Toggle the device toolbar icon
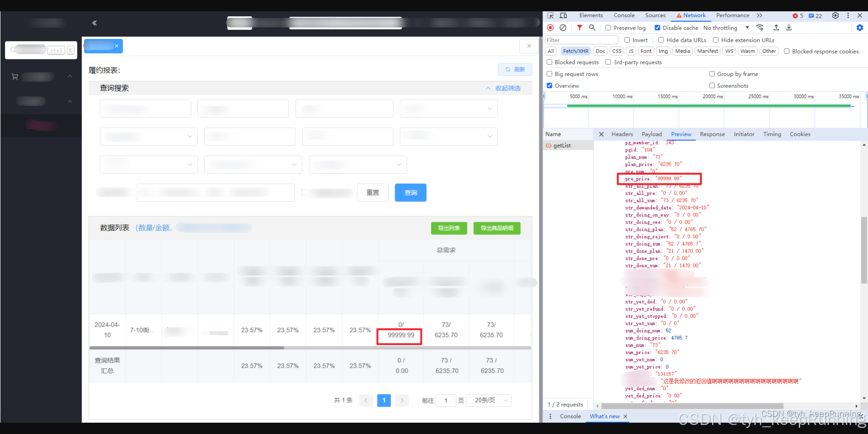 (x=563, y=15)
